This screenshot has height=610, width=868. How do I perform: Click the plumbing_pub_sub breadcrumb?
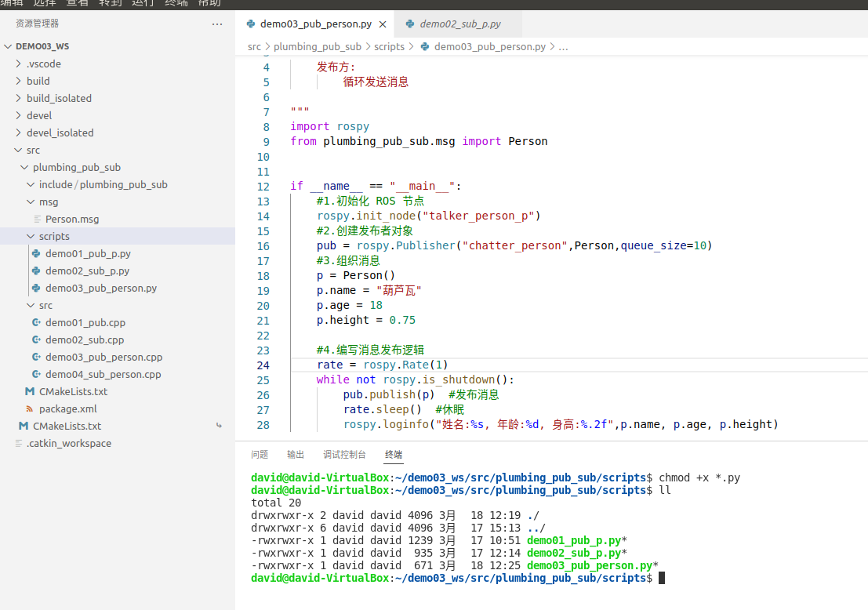(318, 47)
